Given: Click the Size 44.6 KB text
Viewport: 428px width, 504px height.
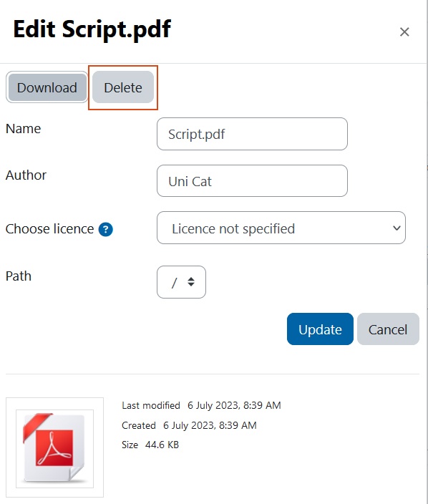Looking at the screenshot, I should pyautogui.click(x=150, y=445).
